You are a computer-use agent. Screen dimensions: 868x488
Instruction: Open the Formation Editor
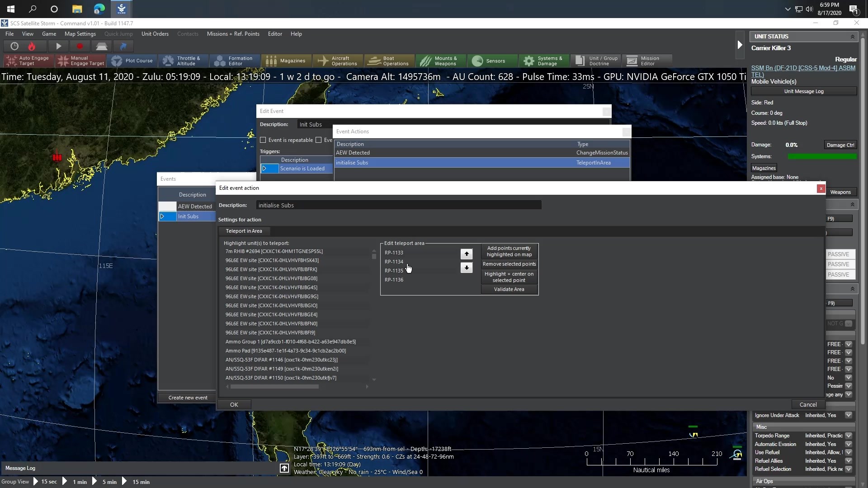pyautogui.click(x=236, y=61)
